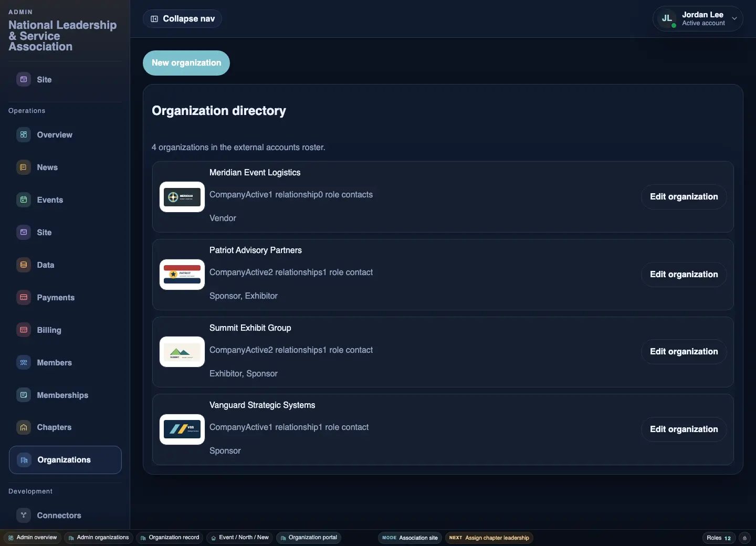The height and width of the screenshot is (546, 756).
Task: Open the Memberships section icon
Action: click(x=24, y=395)
